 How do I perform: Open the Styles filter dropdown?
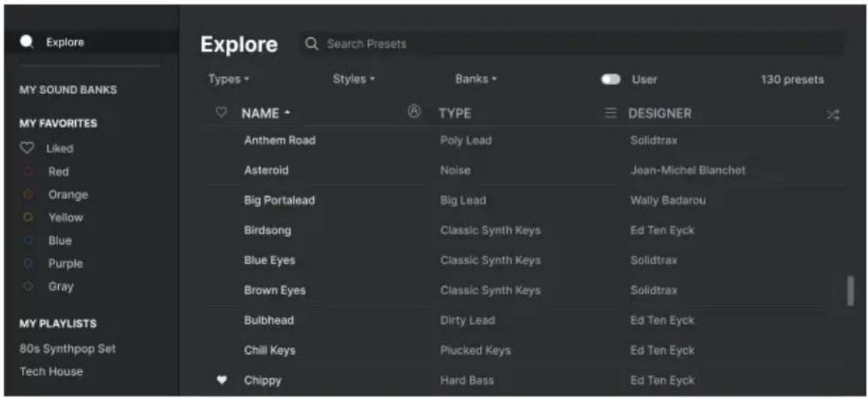pyautogui.click(x=353, y=79)
